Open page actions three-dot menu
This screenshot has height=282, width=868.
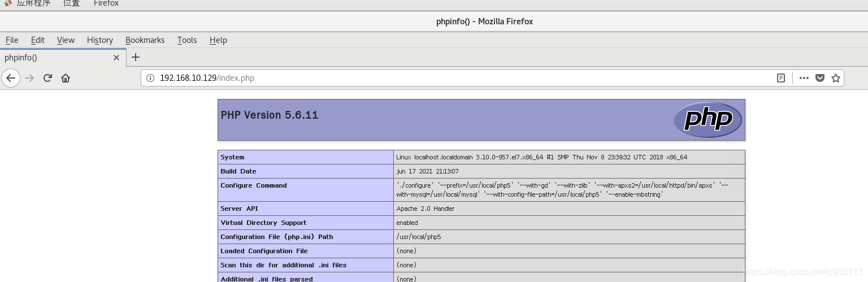pyautogui.click(x=804, y=78)
